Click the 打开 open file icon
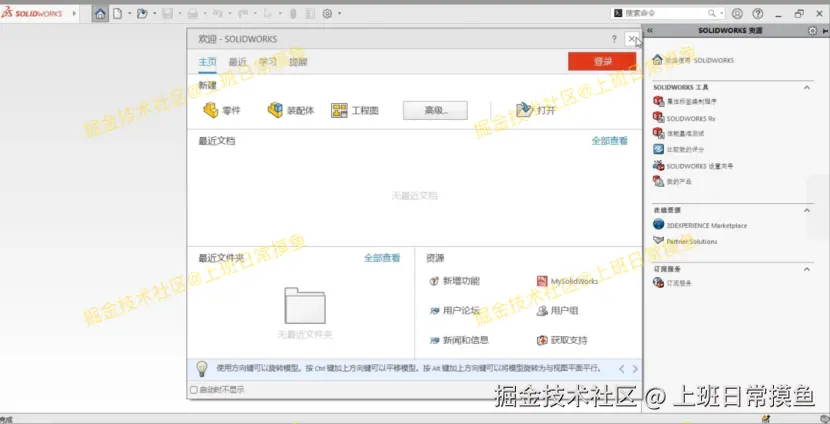This screenshot has width=830, height=424. coord(536,110)
